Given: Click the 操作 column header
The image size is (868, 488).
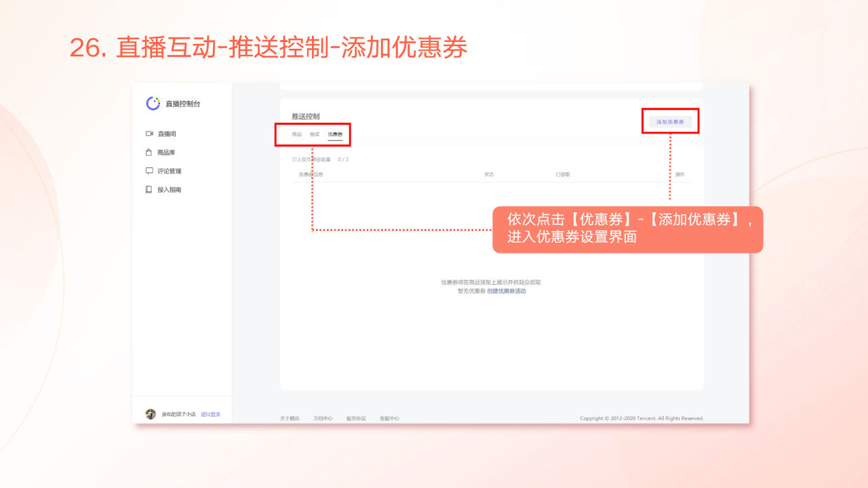Looking at the screenshot, I should (x=680, y=174).
